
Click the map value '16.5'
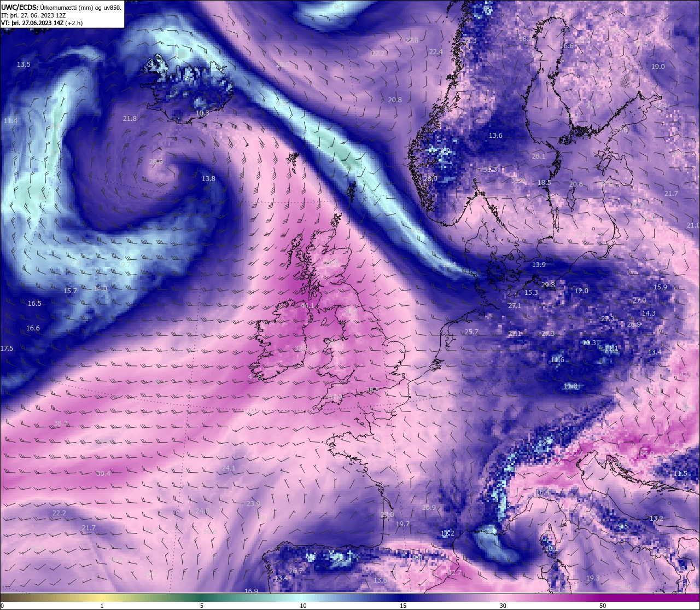[34, 303]
